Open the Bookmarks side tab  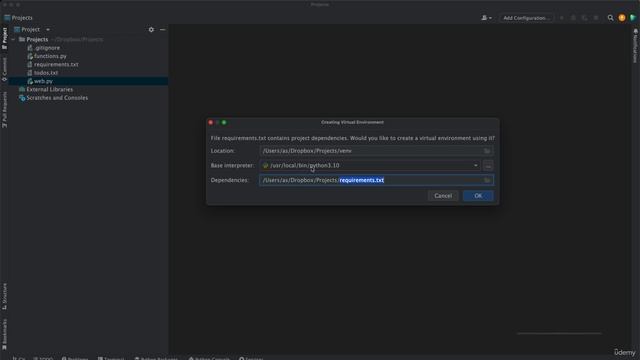tap(4, 334)
